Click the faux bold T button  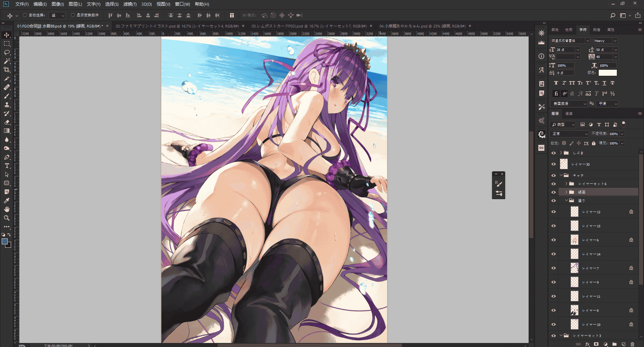[x=556, y=83]
